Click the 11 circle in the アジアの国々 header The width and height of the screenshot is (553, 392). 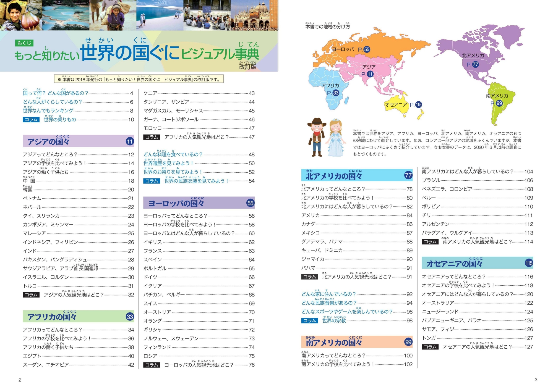[130, 141]
